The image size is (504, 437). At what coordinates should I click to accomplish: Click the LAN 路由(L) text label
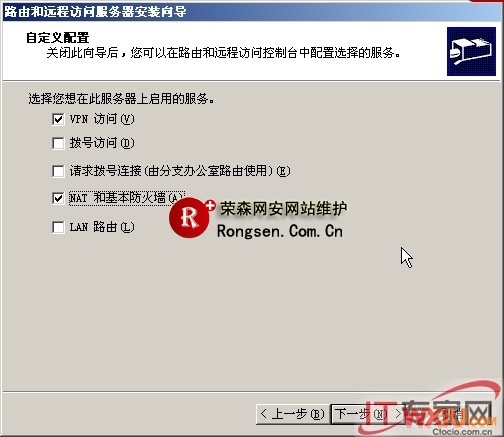(x=102, y=227)
